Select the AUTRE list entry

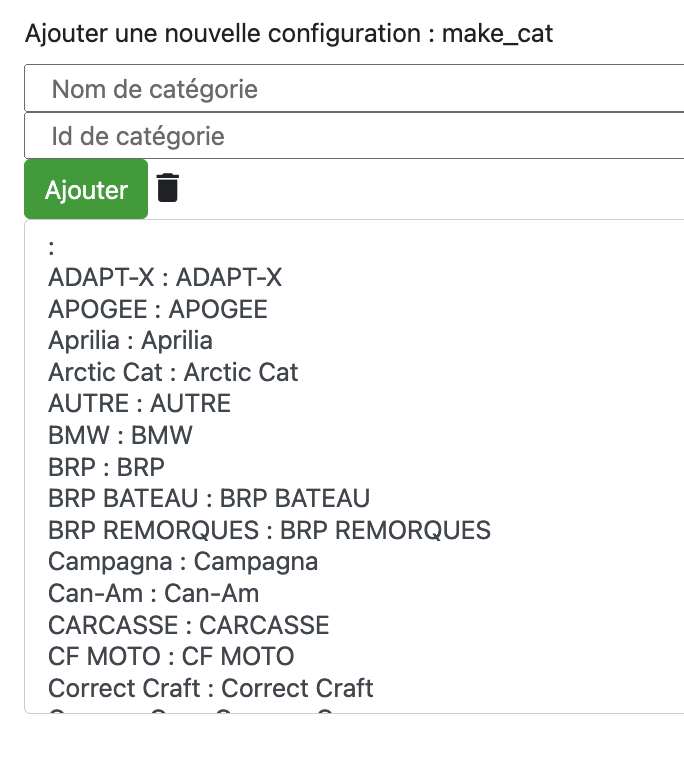click(x=139, y=404)
